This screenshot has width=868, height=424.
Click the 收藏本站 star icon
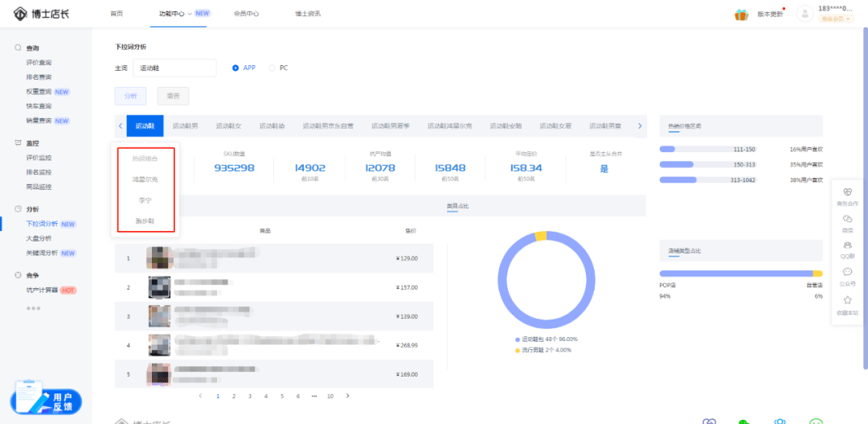point(847,300)
